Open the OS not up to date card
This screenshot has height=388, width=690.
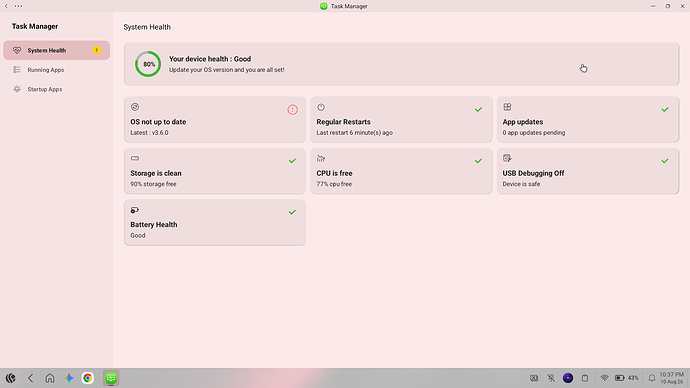pyautogui.click(x=215, y=120)
